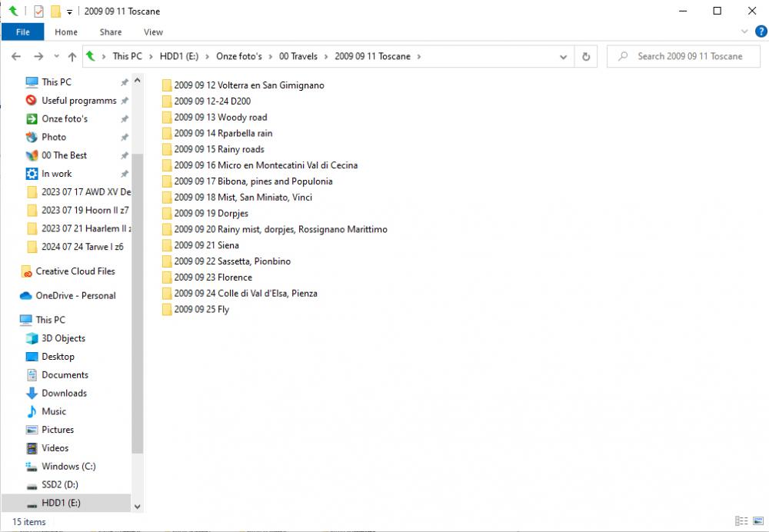Go up one folder level
769x532 pixels.
coord(72,57)
